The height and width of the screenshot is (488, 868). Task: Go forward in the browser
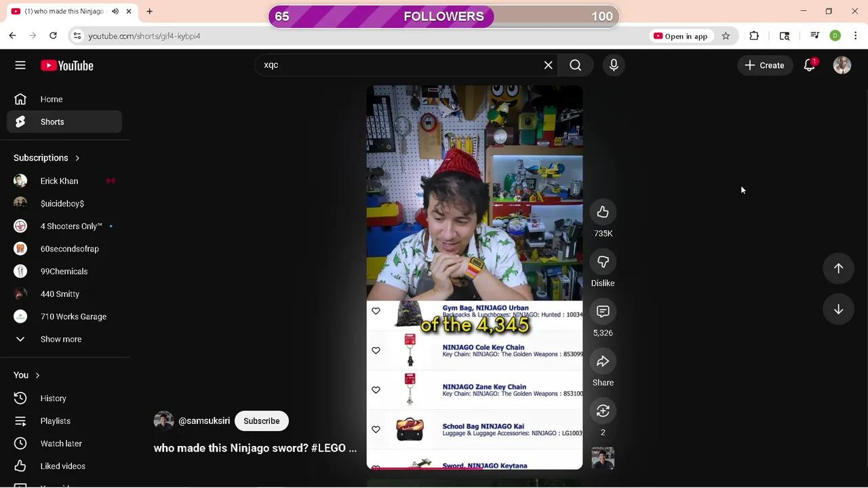tap(33, 36)
